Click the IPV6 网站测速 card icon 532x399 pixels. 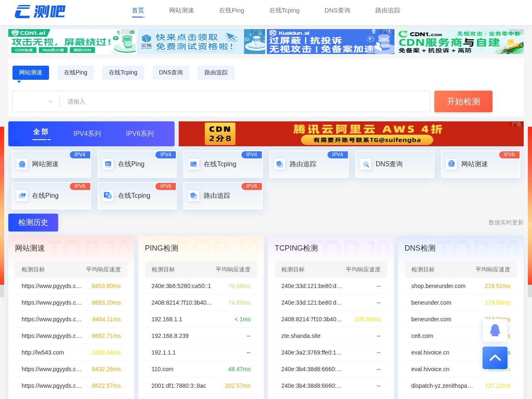click(451, 164)
